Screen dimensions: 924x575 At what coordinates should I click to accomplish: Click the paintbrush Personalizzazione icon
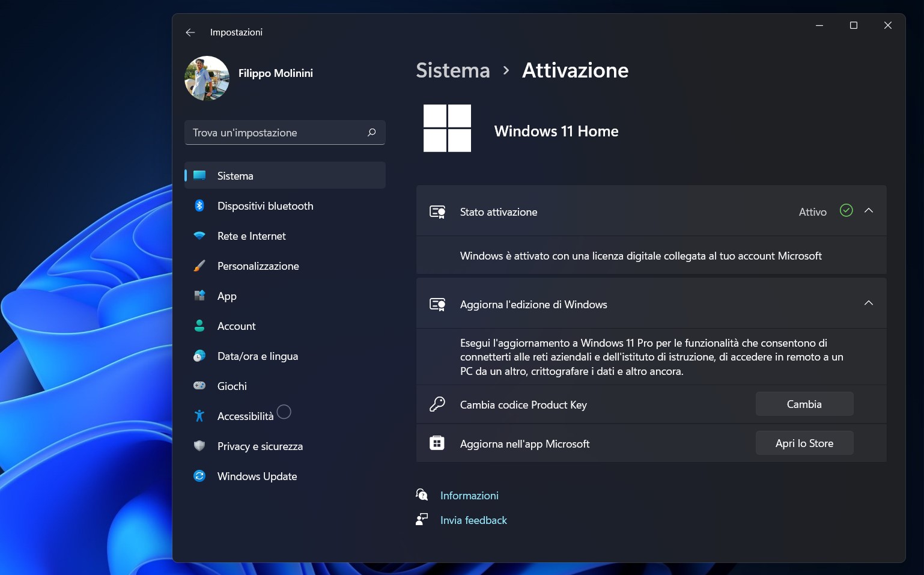[x=199, y=266]
